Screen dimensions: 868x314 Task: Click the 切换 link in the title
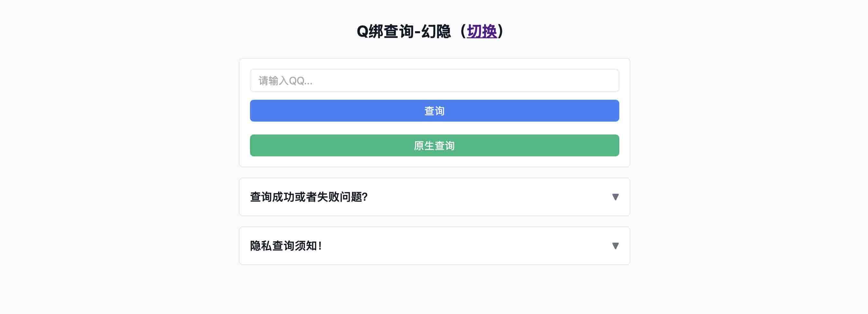point(482,32)
